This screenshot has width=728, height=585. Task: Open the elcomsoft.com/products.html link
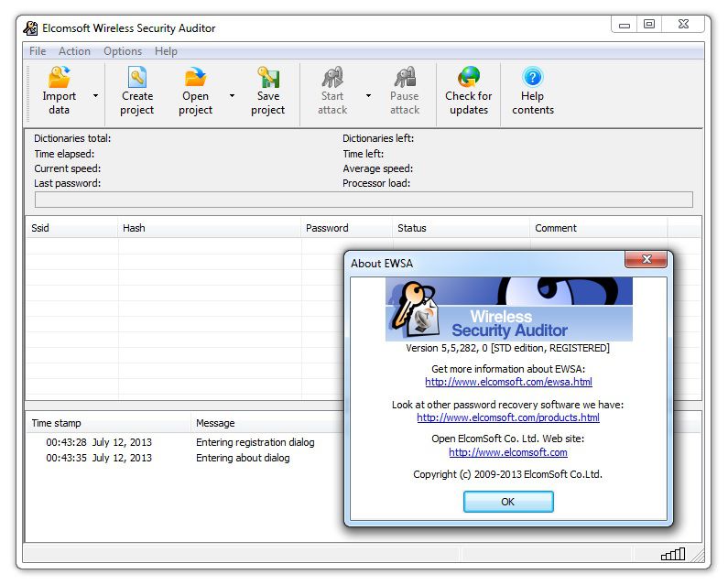pyautogui.click(x=508, y=417)
